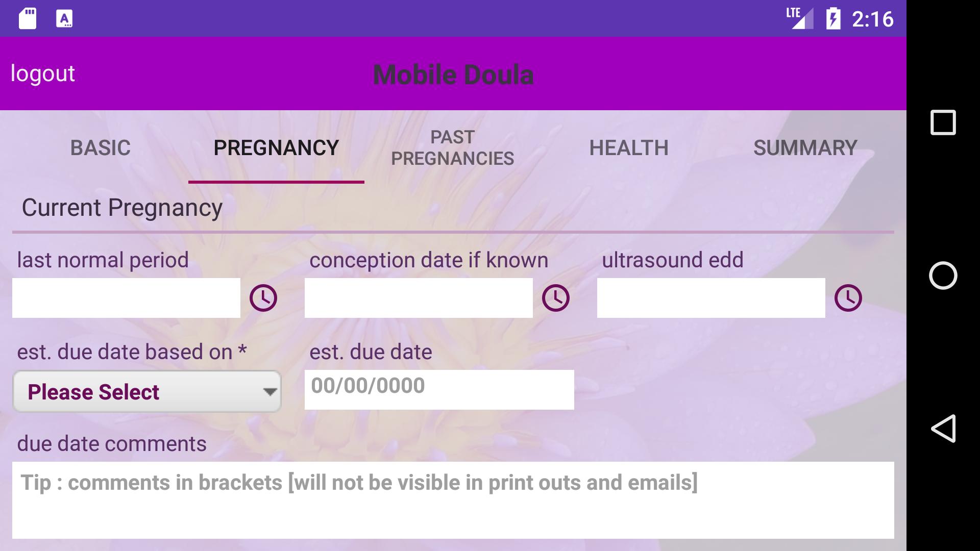980x551 pixels.
Task: Switch to the Basic tab
Action: [101, 148]
